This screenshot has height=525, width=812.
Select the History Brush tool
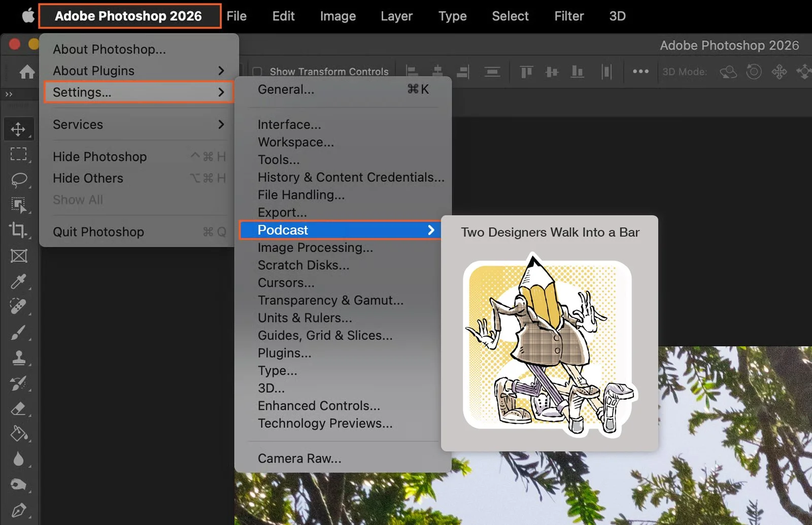[18, 383]
